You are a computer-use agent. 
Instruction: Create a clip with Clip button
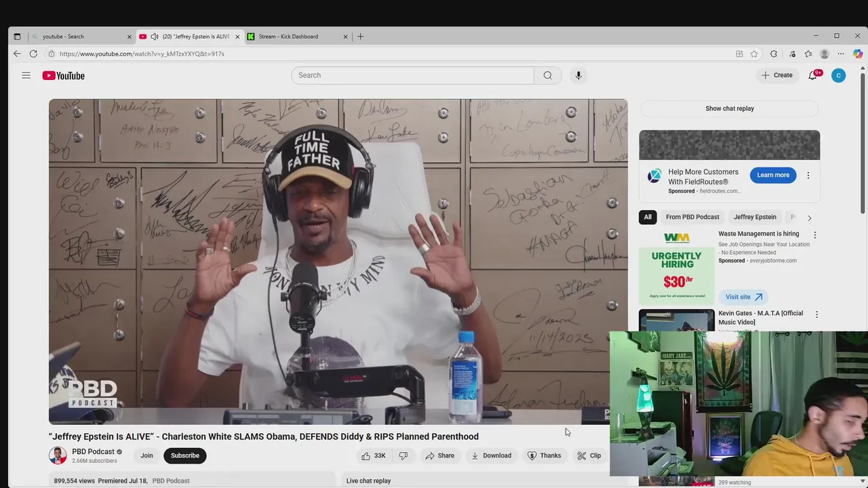[x=589, y=455]
